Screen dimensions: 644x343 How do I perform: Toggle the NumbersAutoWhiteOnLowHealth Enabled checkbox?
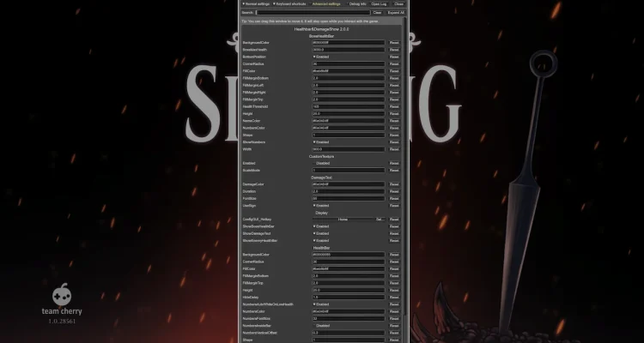click(x=321, y=304)
